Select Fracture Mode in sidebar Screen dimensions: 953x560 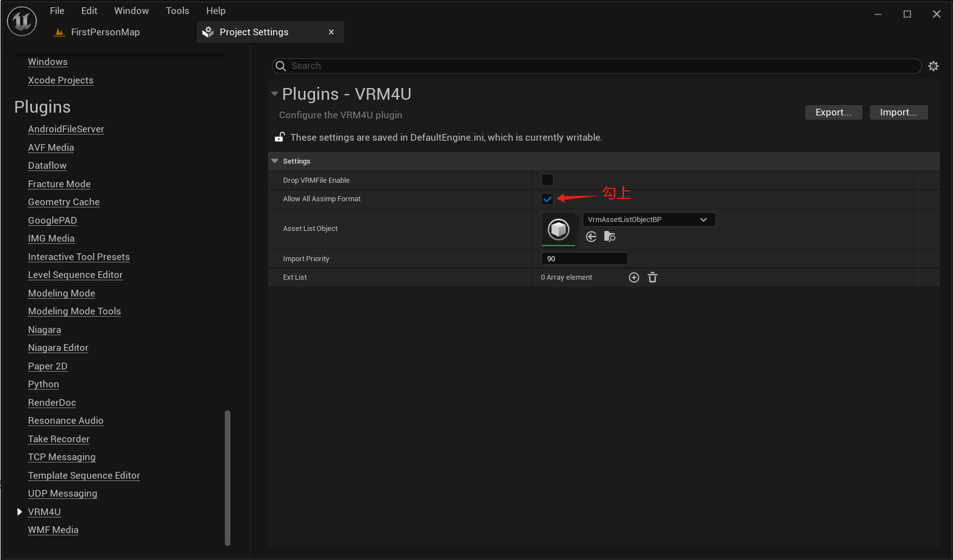point(59,184)
